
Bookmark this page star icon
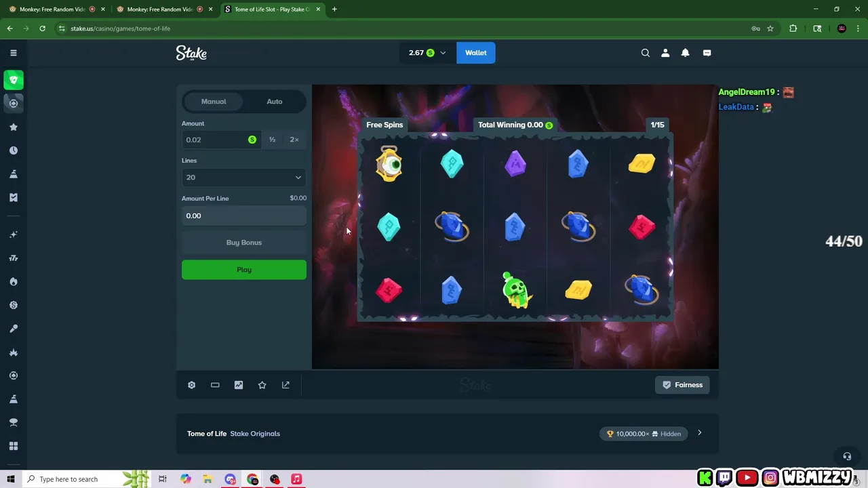[770, 28]
